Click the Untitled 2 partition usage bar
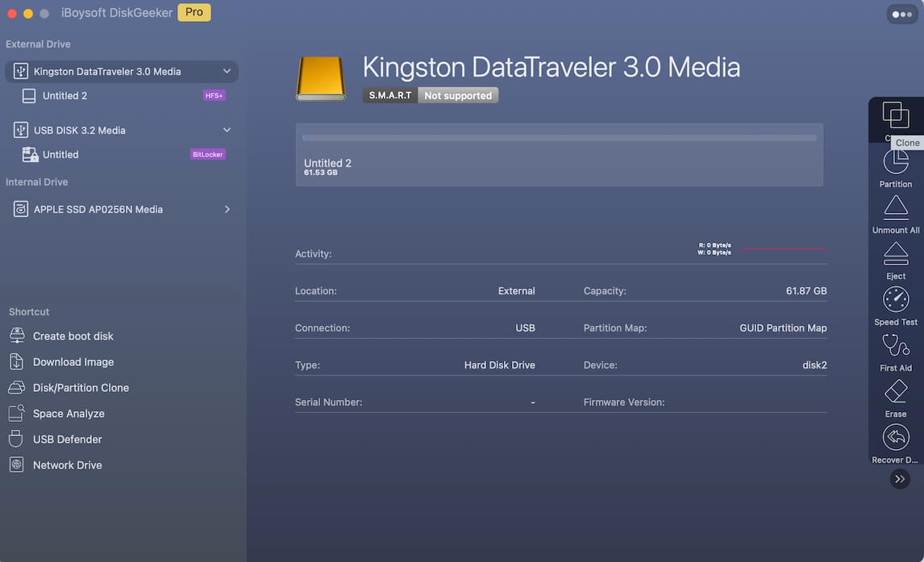The image size is (924, 562). coord(559,138)
